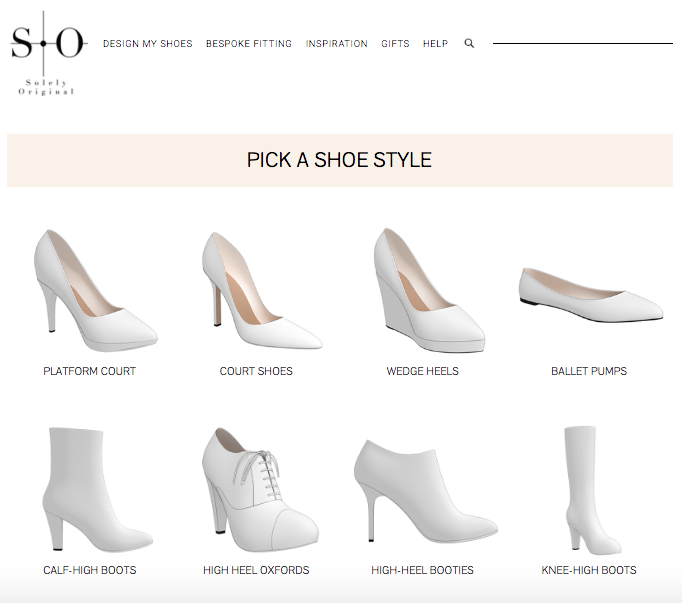Click the Wedge Heels label
The height and width of the screenshot is (603, 682).
pyautogui.click(x=423, y=371)
